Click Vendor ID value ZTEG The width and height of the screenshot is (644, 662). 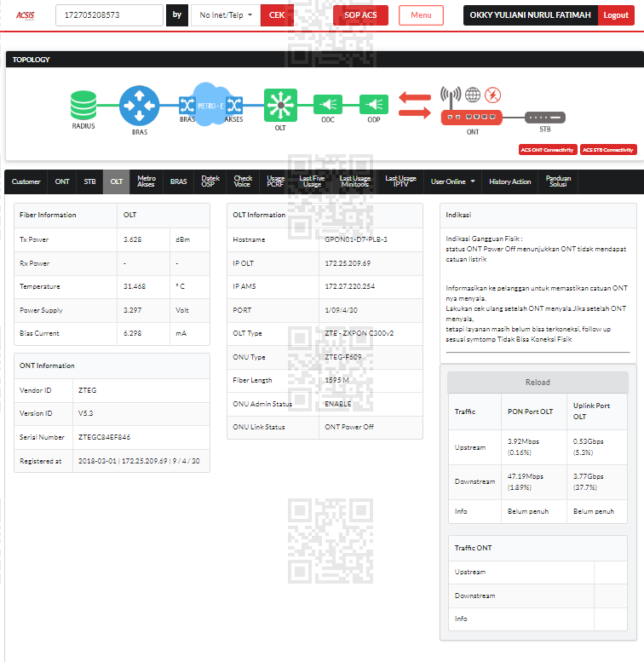[88, 390]
